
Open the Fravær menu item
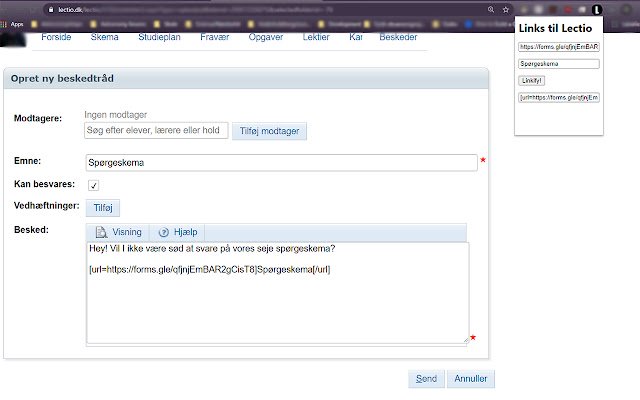(x=215, y=37)
